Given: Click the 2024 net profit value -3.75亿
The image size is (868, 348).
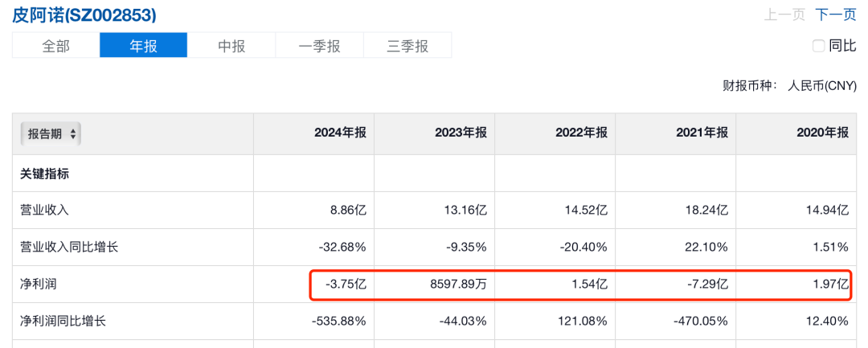Looking at the screenshot, I should 347,285.
